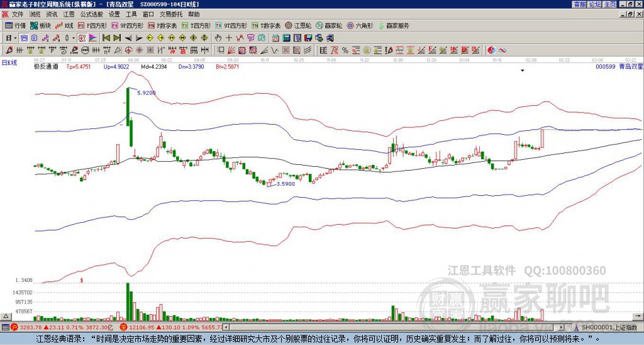Click the 3.5900 low price label

[286, 184]
